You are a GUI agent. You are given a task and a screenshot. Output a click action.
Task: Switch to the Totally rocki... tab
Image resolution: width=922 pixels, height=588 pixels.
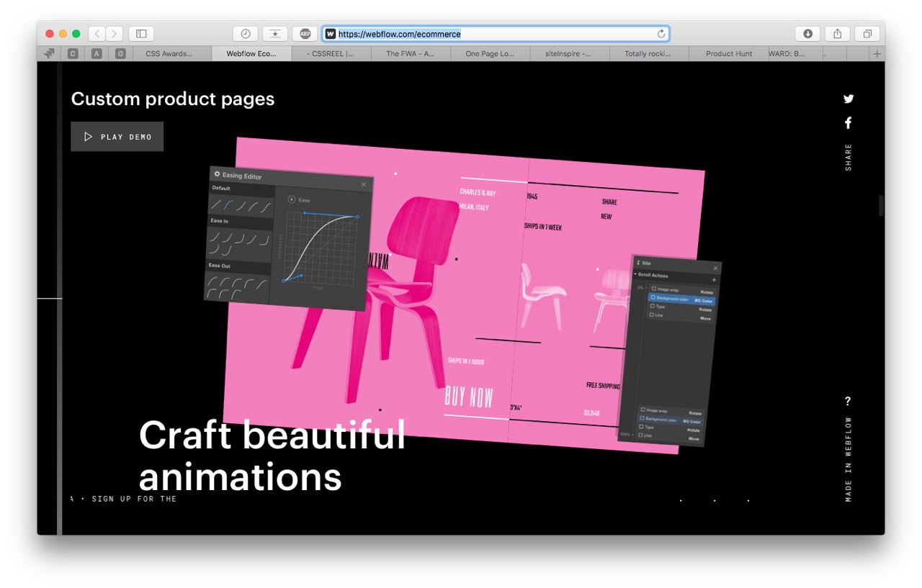649,53
